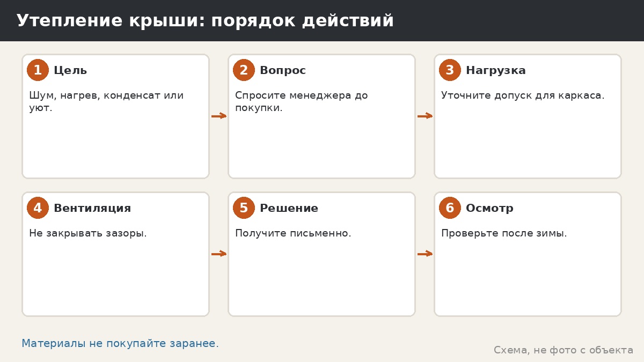Click the text 'Проверьте после зимы.'
Screen dimensions: 644x362
pos(504,233)
